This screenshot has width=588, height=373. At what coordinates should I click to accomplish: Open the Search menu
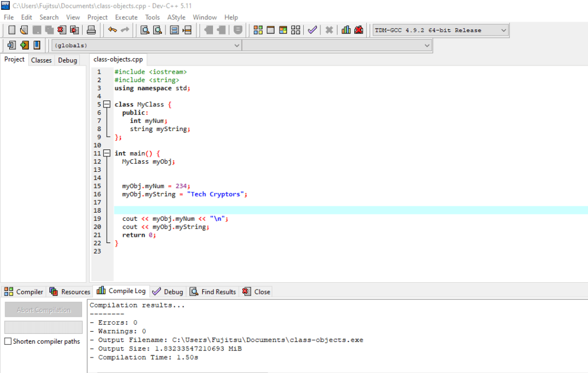point(49,17)
